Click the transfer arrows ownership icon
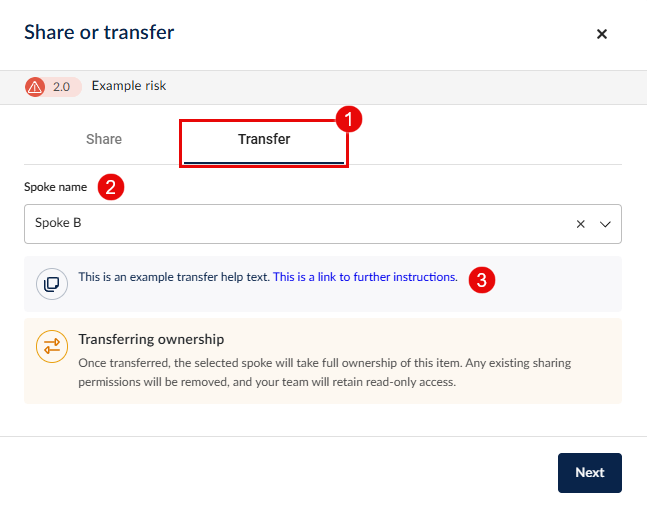Image resolution: width=647 pixels, height=516 pixels. [52, 346]
